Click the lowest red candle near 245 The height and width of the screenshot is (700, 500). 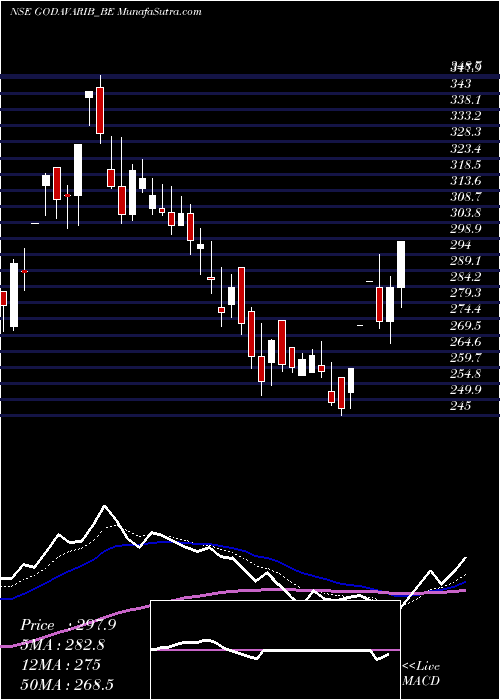[342, 393]
